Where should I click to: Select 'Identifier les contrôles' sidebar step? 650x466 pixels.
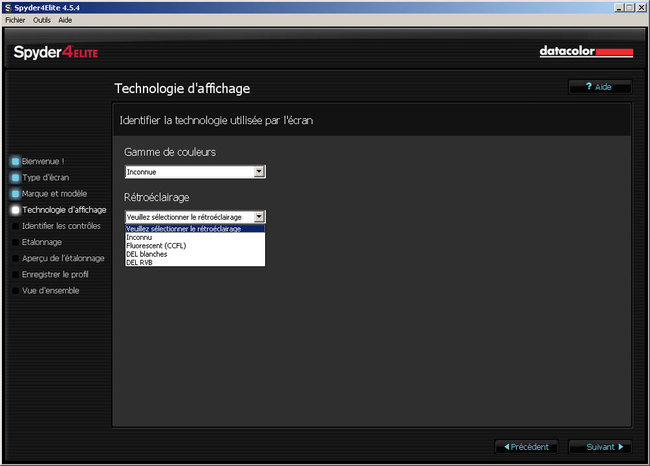click(61, 226)
